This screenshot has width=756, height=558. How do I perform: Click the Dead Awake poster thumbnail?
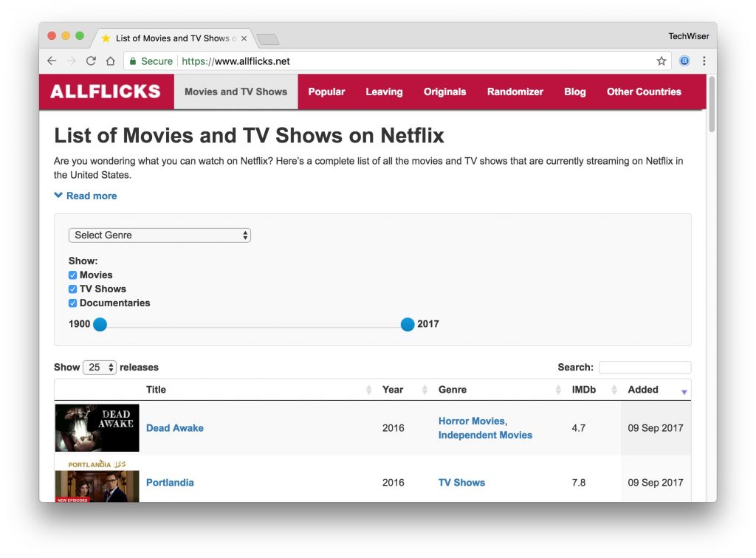click(x=97, y=428)
